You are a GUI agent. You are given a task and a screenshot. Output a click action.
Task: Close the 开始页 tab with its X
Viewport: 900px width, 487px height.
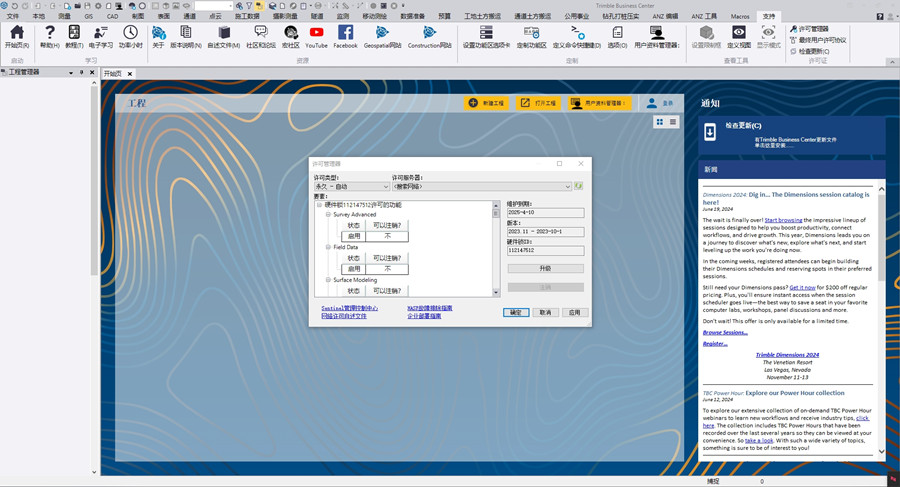coord(130,74)
